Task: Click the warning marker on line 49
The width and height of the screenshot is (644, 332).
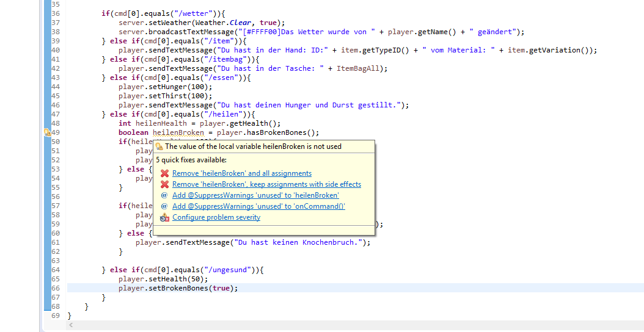Action: [46, 132]
